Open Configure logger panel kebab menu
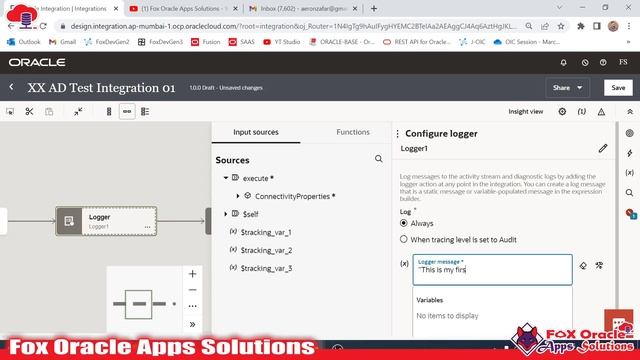This screenshot has width=640, height=360. (x=398, y=134)
